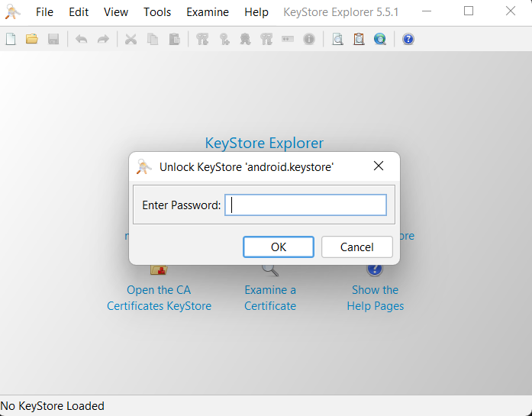Viewport: 532px width, 416px height.
Task: Maximize the KeyStore Explorer window
Action: (x=469, y=11)
